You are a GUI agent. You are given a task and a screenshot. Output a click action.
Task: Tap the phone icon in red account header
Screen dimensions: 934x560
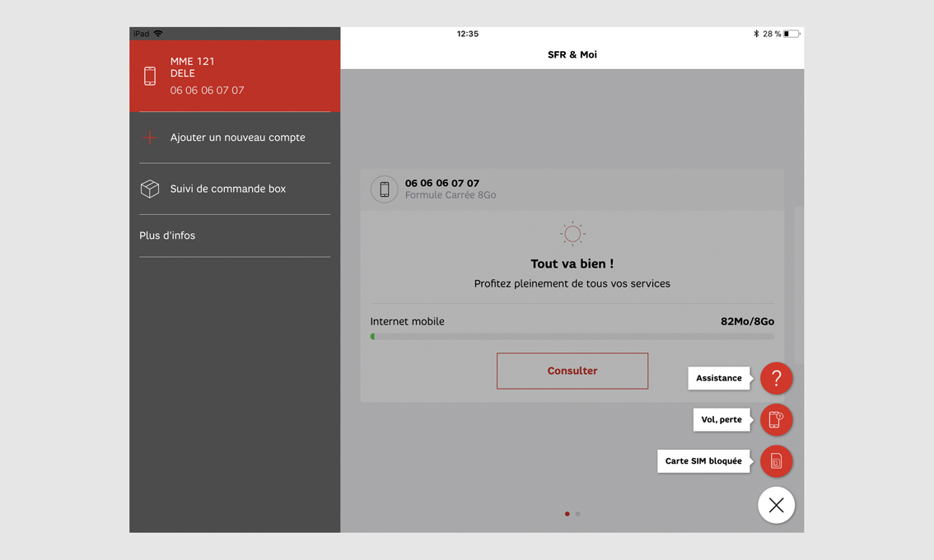[150, 77]
